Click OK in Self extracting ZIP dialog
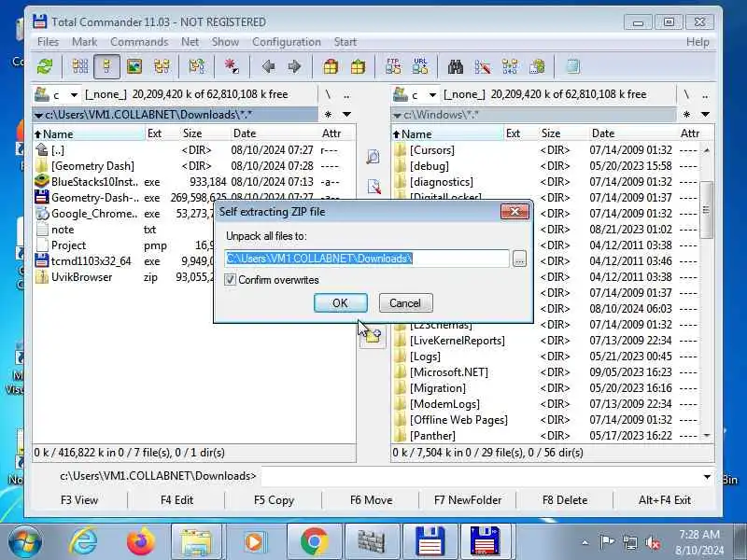This screenshot has height=560, width=747. pos(340,302)
